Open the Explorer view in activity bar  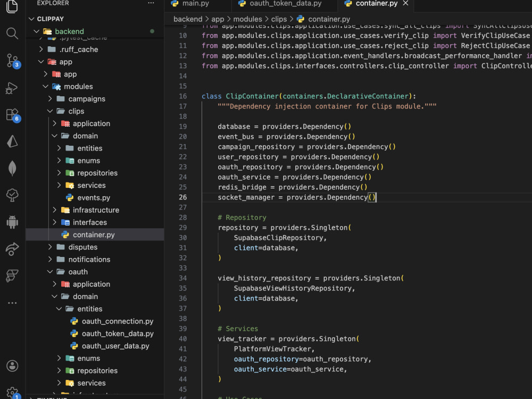12,6
